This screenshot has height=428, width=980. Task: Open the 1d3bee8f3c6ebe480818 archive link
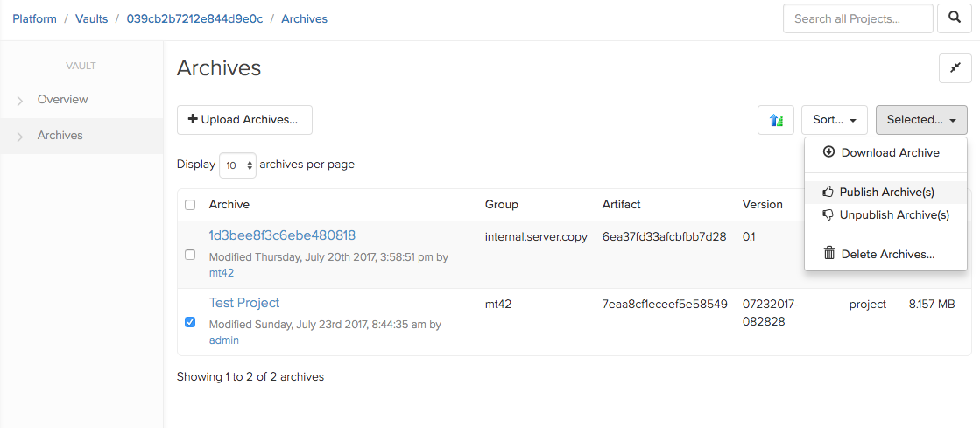coord(282,235)
